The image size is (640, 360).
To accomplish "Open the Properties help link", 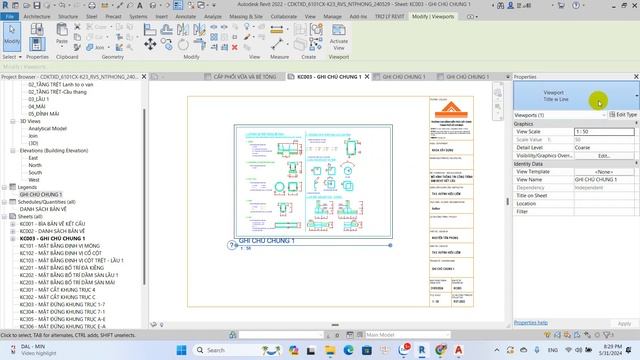I will (x=531, y=322).
